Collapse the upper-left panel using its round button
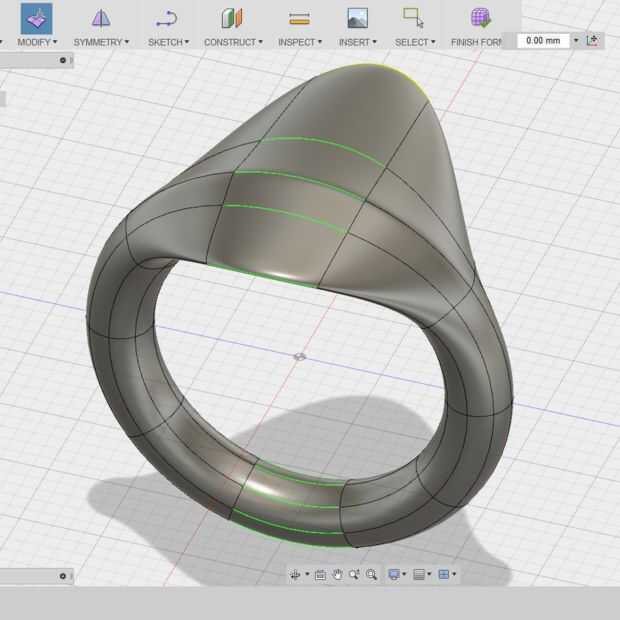The image size is (620, 620). tap(62, 60)
